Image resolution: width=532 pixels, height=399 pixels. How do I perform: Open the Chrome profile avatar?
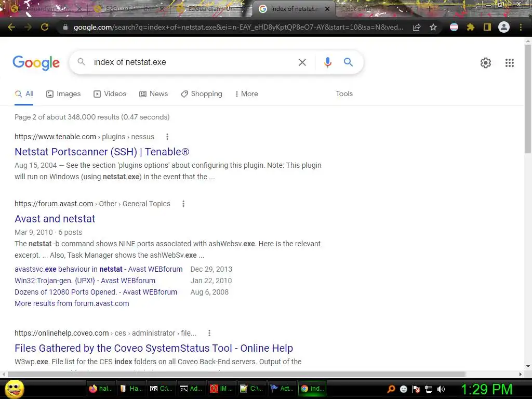coord(504,27)
